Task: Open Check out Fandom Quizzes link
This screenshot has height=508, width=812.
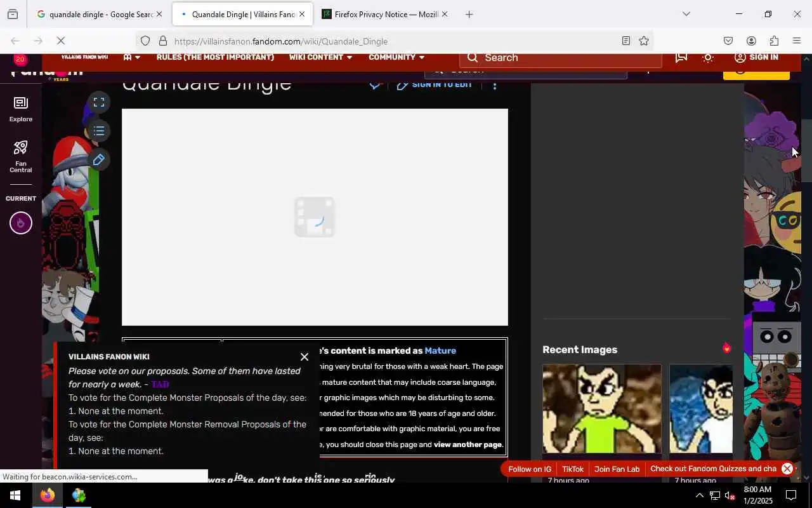Action: (x=713, y=469)
